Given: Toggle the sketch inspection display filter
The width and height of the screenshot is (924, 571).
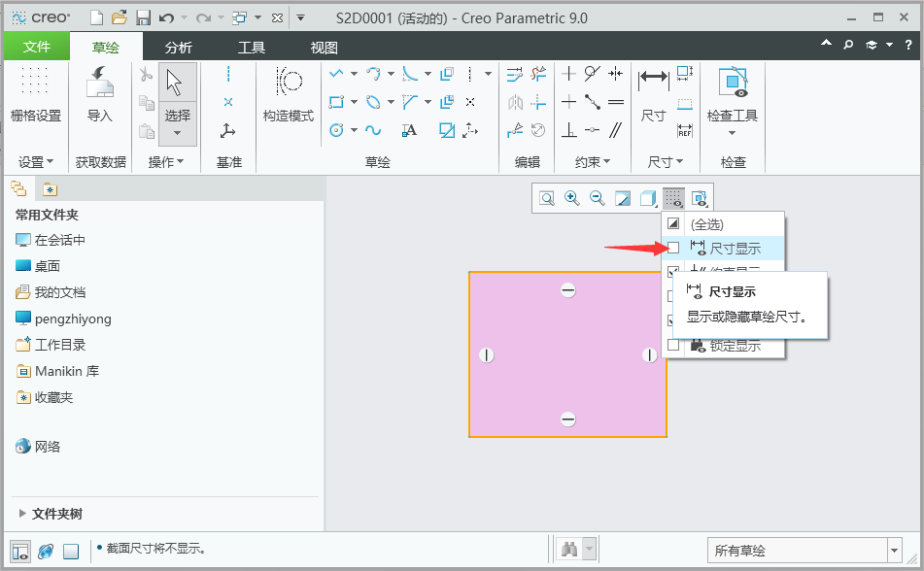Looking at the screenshot, I should pyautogui.click(x=699, y=198).
